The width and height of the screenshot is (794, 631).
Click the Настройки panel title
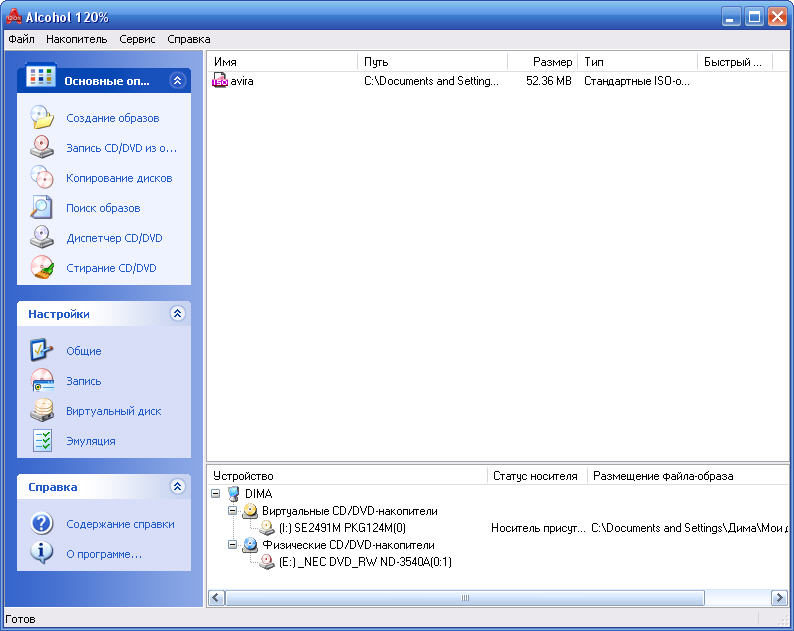(x=59, y=314)
